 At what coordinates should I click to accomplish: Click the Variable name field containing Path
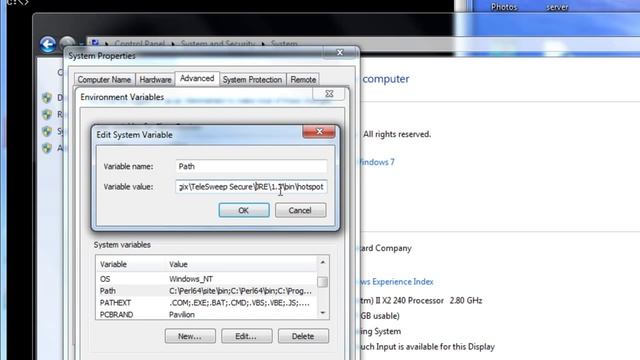click(251, 166)
